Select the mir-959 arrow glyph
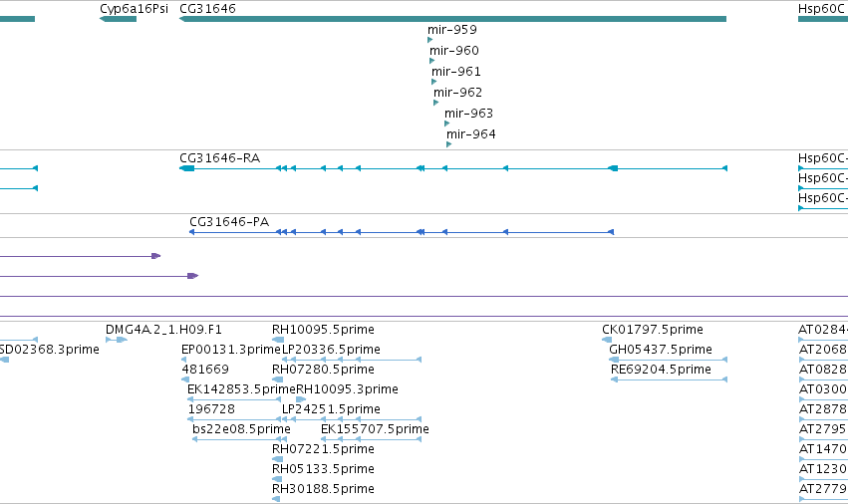 pyautogui.click(x=429, y=40)
